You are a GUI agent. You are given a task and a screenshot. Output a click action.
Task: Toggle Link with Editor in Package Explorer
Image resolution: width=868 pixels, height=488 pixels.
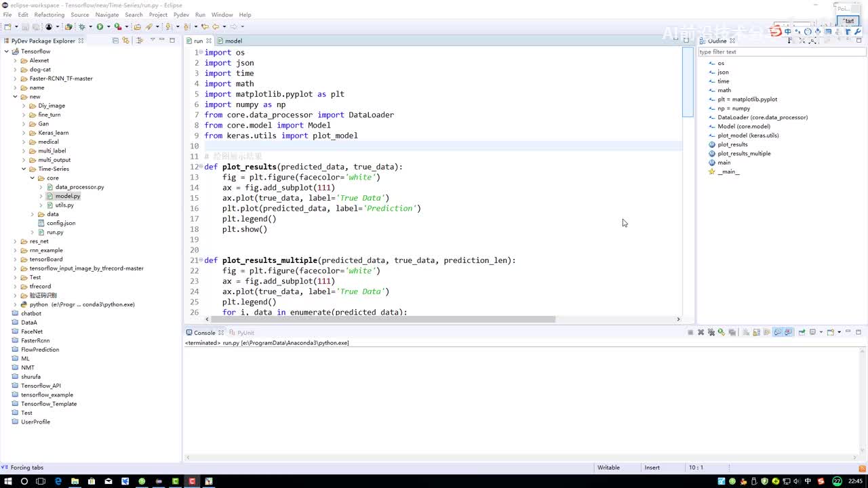pyautogui.click(x=125, y=41)
